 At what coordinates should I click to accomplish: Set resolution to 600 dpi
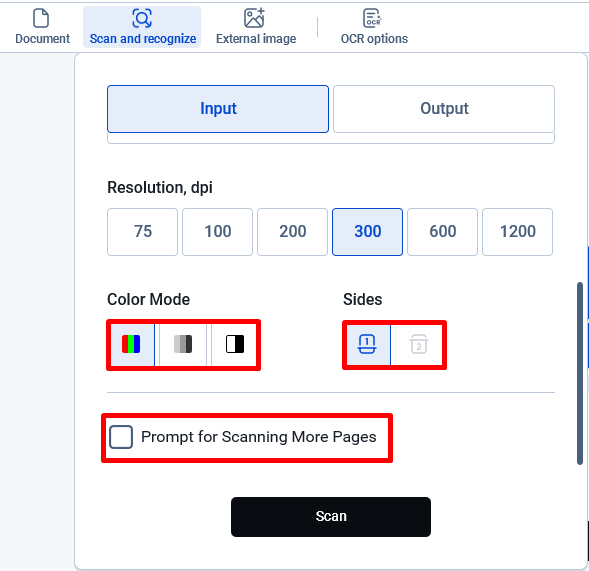(x=443, y=232)
